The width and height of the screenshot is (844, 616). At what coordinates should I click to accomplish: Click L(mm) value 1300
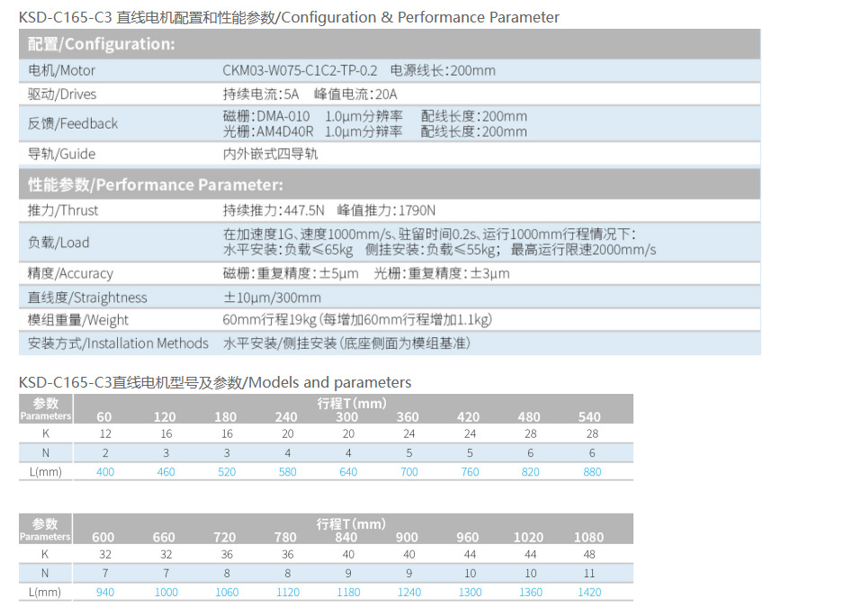[x=470, y=593]
